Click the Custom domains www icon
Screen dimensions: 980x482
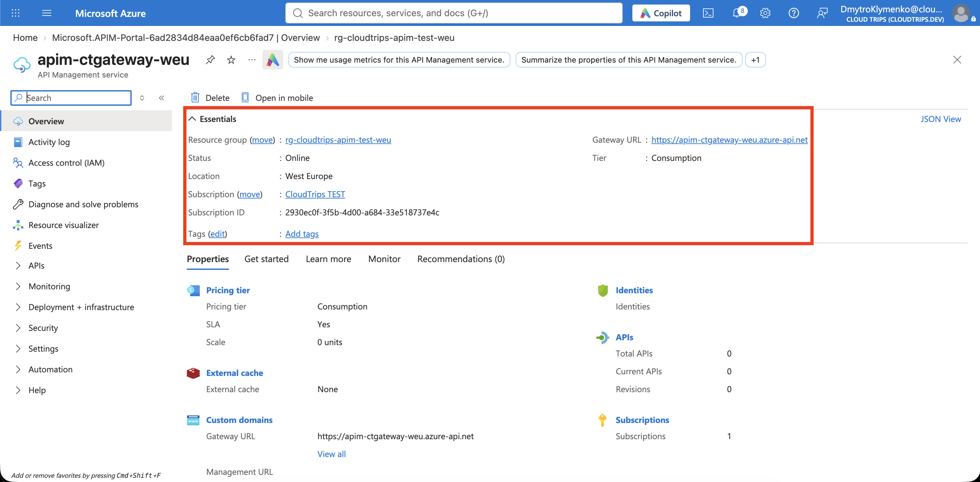pos(193,420)
